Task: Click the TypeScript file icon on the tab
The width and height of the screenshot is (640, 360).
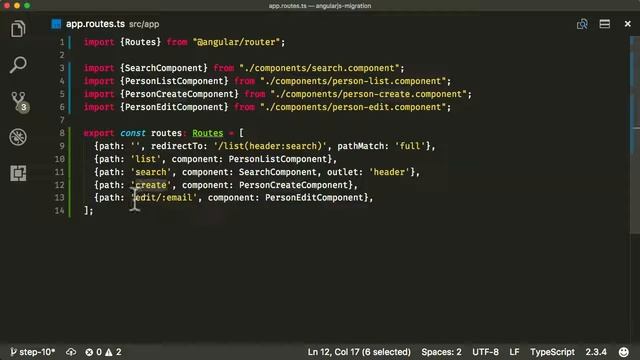Action: 56,24
